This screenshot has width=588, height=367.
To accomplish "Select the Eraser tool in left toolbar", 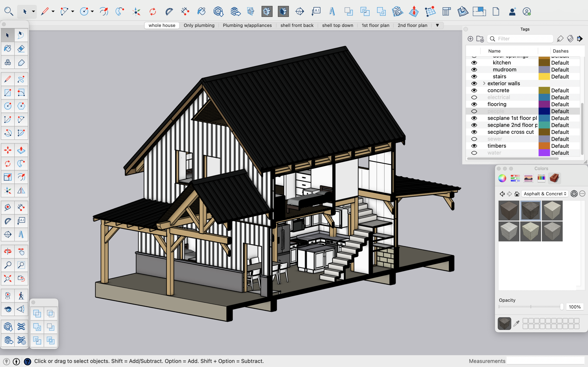I will (x=21, y=49).
